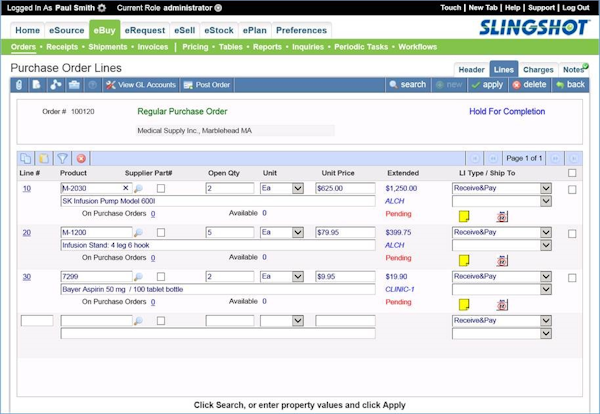Click the role selector icon after administrator

(218, 8)
